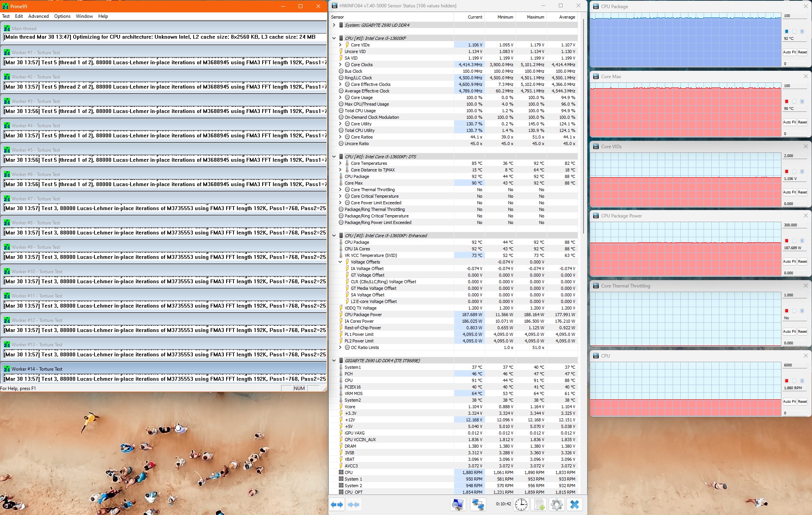
Task: Click the expand sensor view arrows icon
Action: click(x=337, y=505)
